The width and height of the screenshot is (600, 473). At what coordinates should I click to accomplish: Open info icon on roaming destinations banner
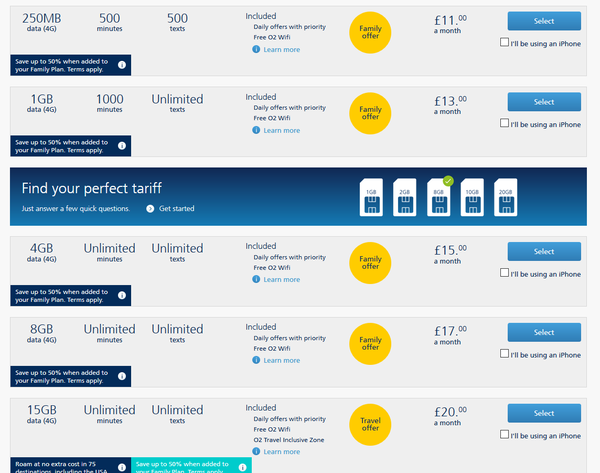tap(122, 467)
